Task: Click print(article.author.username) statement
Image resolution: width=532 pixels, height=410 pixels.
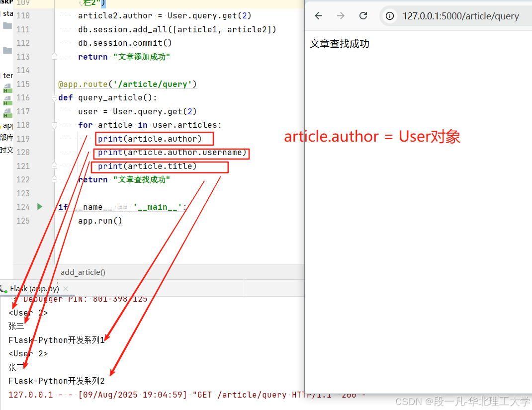Action: 172,153
